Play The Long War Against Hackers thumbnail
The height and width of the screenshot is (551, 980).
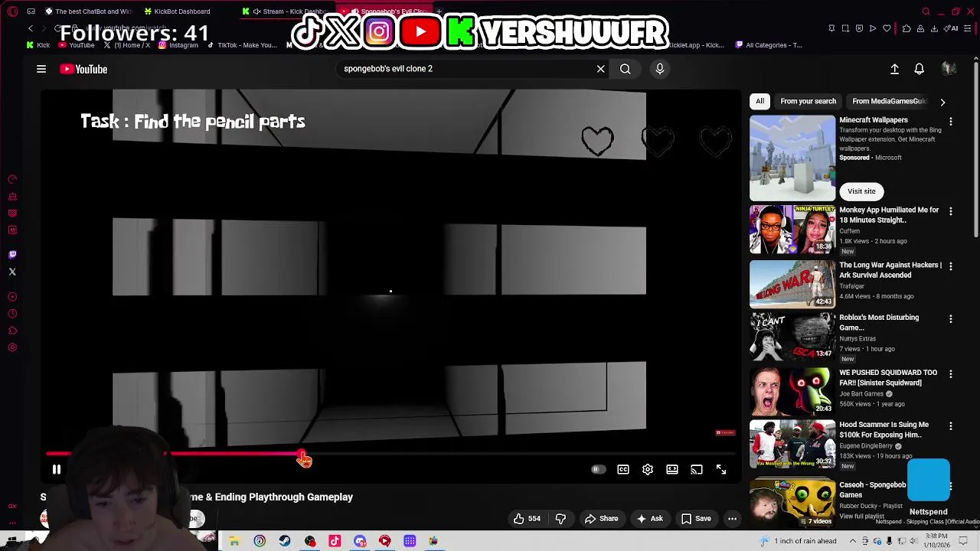coord(792,284)
